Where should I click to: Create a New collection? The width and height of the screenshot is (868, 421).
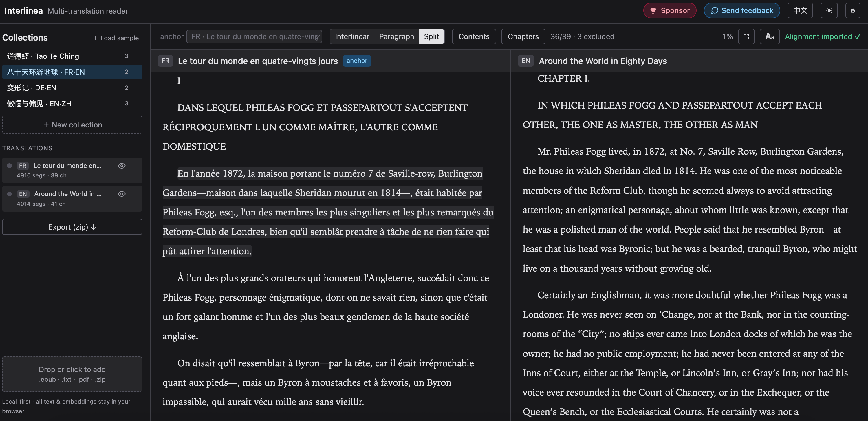(72, 125)
